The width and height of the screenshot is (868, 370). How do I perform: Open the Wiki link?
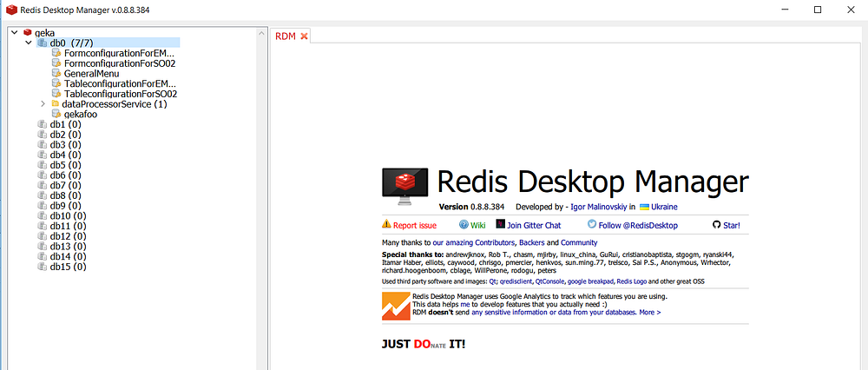(477, 226)
